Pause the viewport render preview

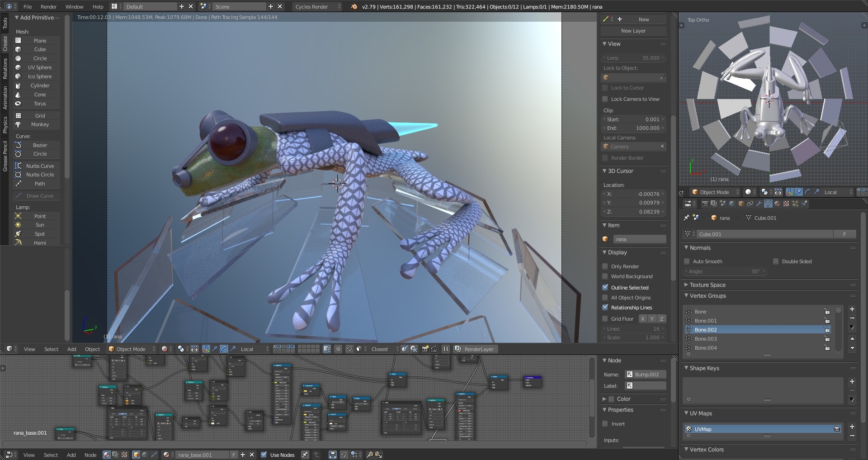pos(446,349)
